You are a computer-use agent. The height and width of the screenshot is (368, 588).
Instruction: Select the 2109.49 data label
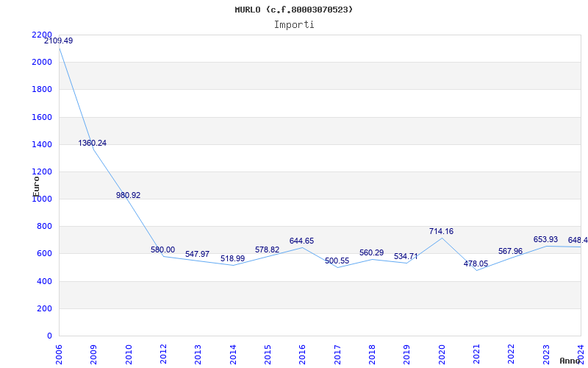click(58, 41)
